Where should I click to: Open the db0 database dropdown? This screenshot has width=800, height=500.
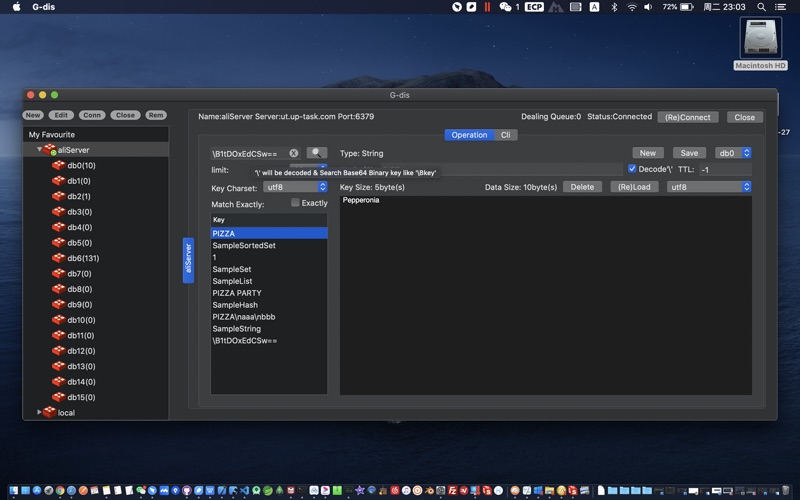tap(733, 153)
